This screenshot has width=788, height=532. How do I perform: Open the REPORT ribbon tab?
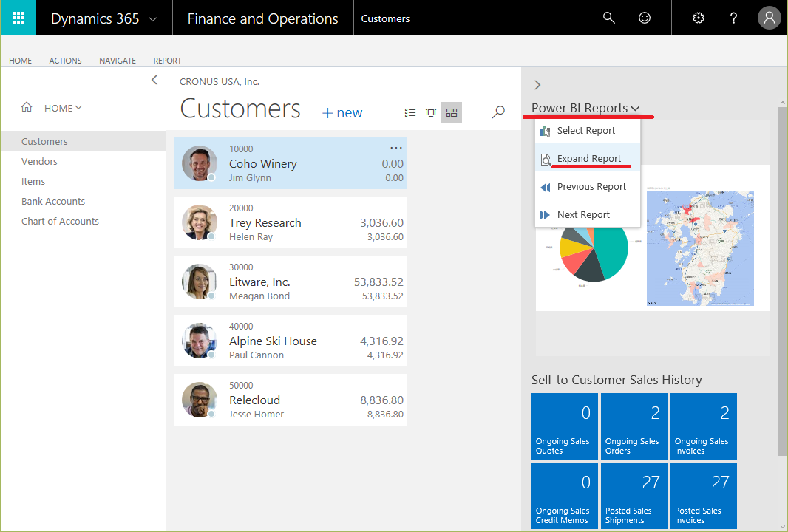[167, 61]
